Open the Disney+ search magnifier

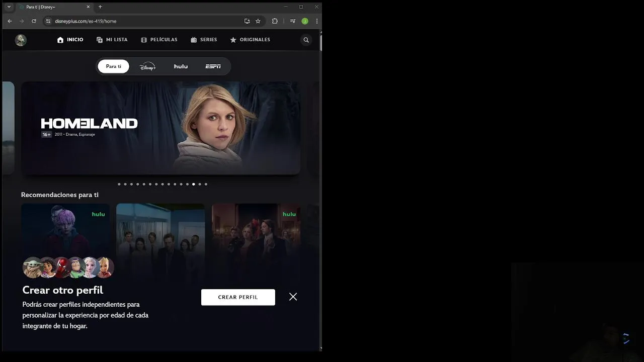pos(306,40)
